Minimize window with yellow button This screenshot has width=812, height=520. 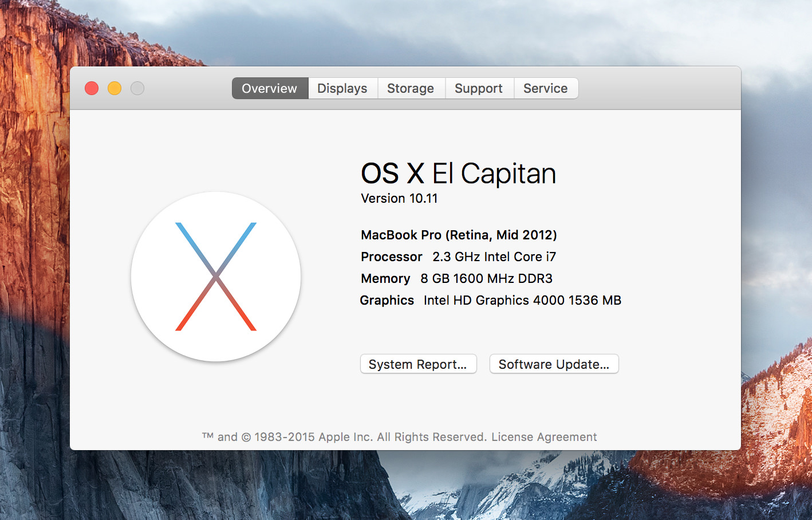[x=115, y=88]
